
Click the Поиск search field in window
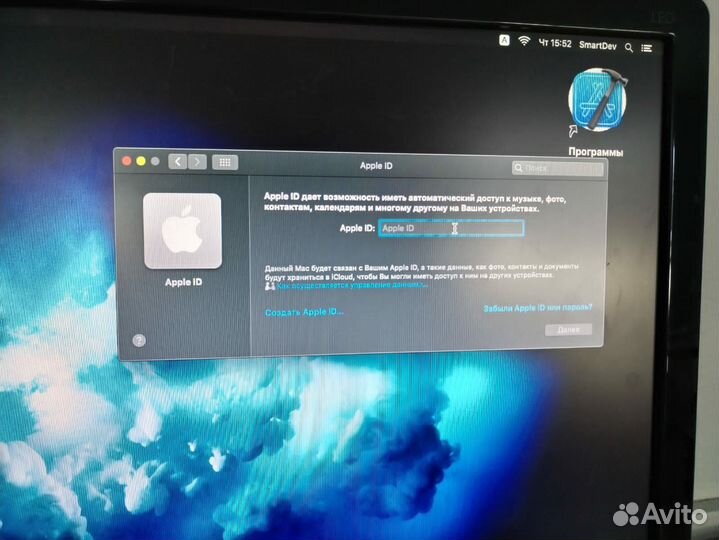tap(557, 168)
